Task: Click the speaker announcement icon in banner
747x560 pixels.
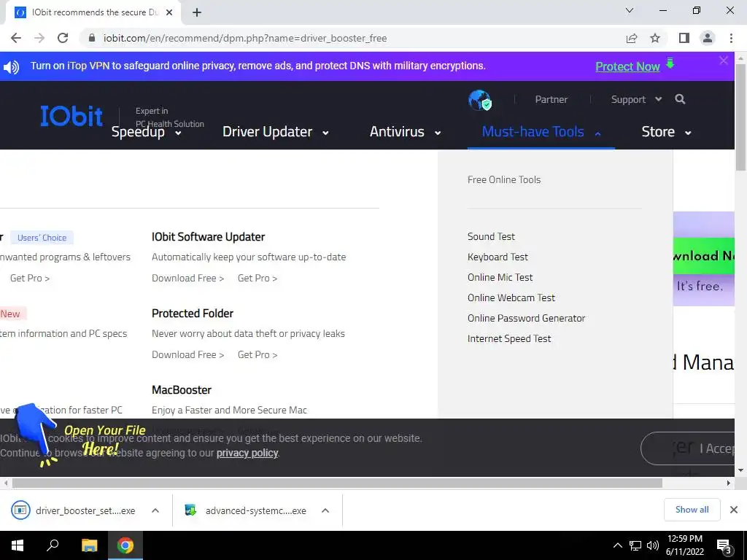Action: point(11,66)
